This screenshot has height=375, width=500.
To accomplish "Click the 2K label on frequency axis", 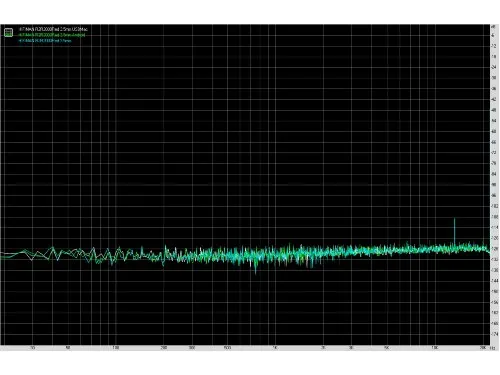I will 323,348.
